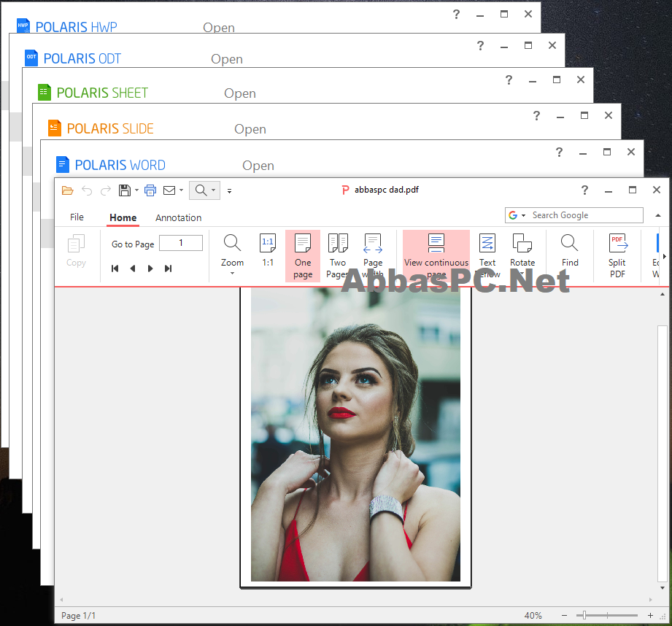
Task: Collapse the ribbon with the up arrow
Action: click(658, 215)
